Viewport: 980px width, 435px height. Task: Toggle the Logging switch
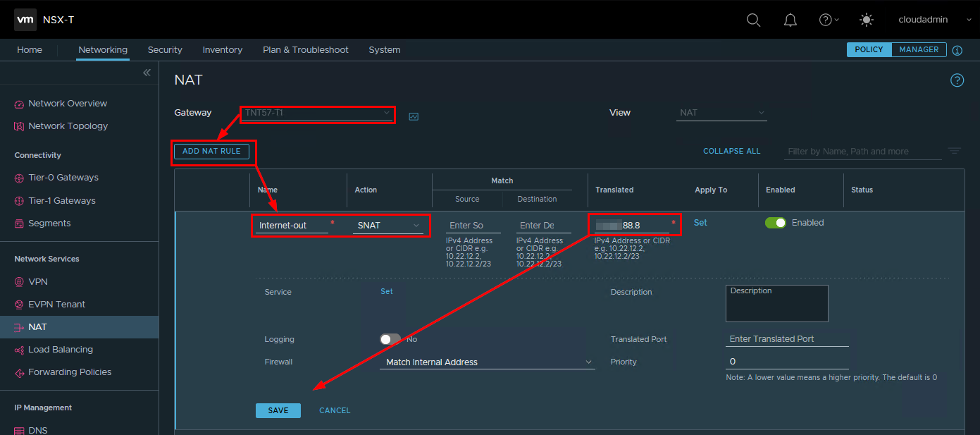pyautogui.click(x=390, y=339)
